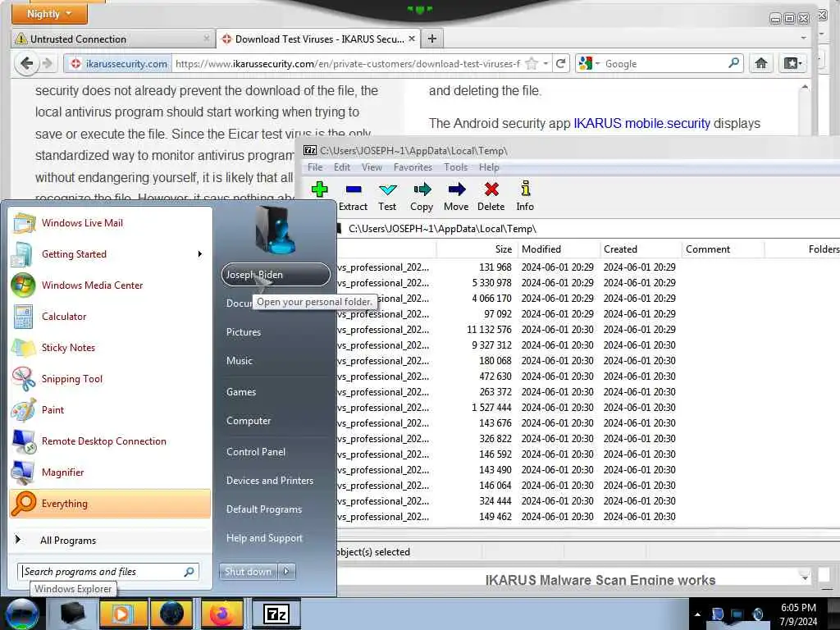The height and width of the screenshot is (630, 840).
Task: Open the Firefox bookmarks menu icon
Action: tap(793, 63)
